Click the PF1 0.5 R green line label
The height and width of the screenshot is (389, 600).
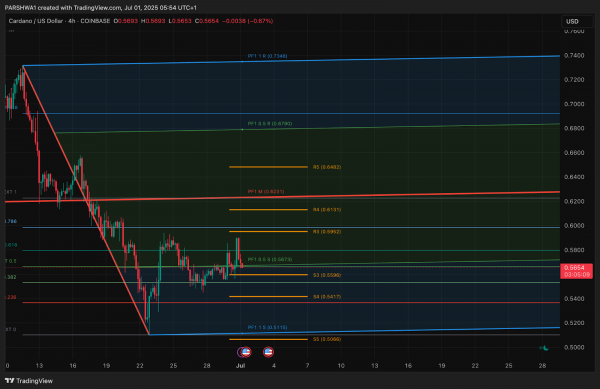point(270,124)
